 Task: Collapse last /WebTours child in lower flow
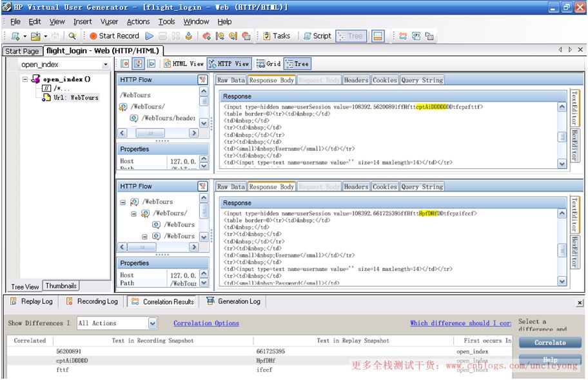[144, 237]
